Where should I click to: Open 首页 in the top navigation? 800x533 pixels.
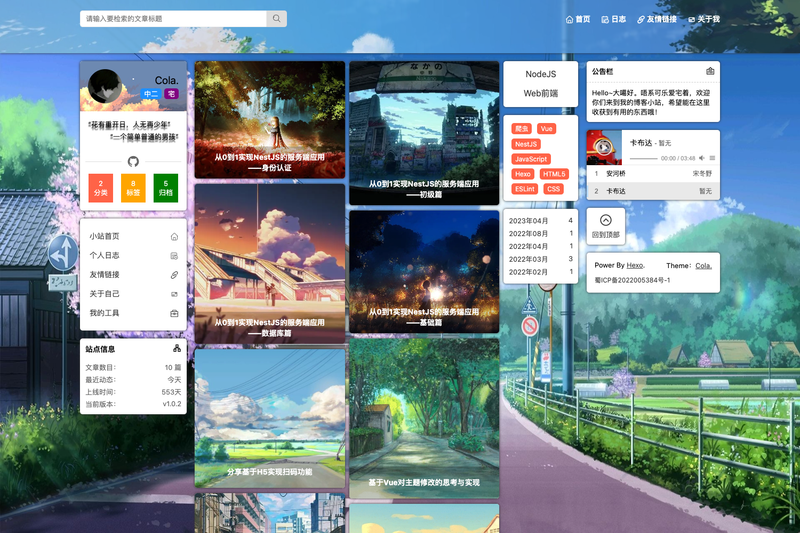578,19
